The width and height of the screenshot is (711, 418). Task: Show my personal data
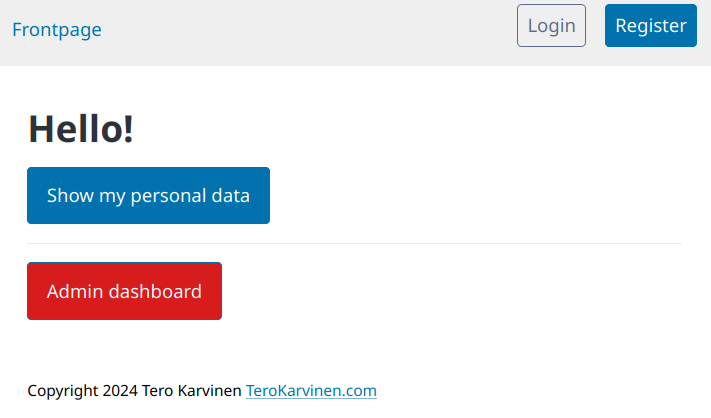pos(148,195)
